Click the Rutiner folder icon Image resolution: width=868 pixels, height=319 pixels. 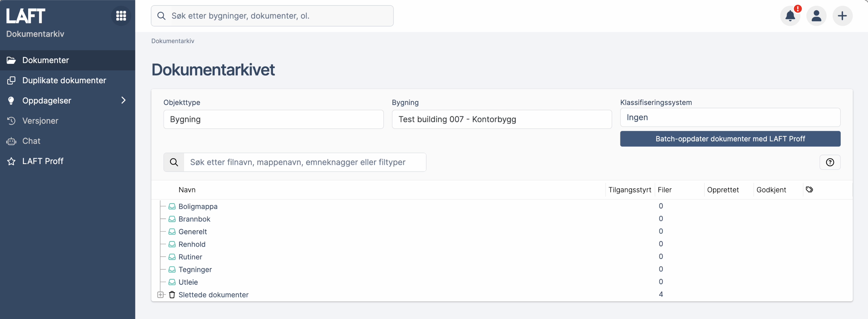point(172,257)
